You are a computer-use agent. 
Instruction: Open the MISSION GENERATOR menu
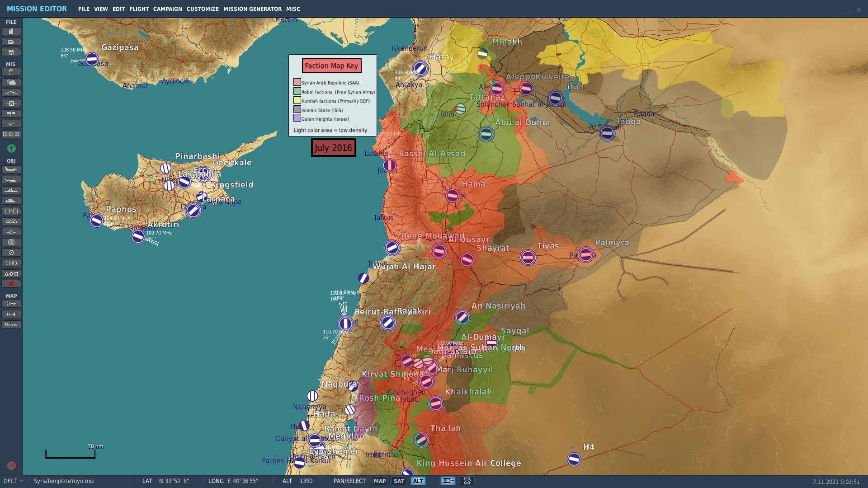(252, 9)
